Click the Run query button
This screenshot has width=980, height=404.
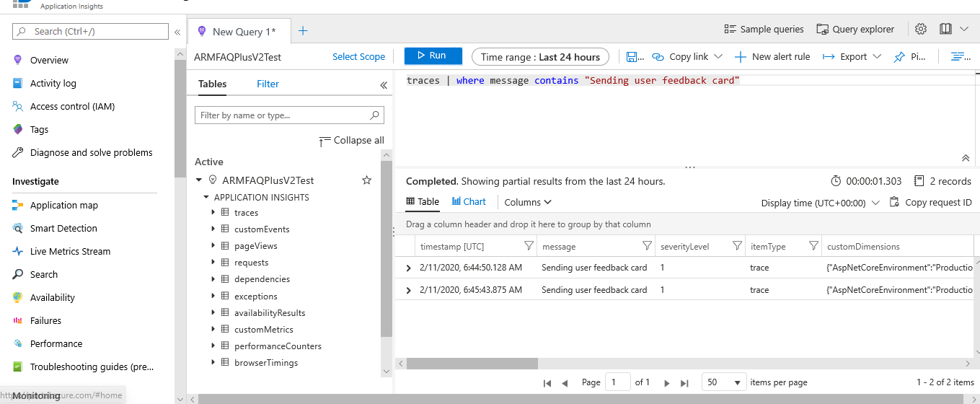(433, 56)
